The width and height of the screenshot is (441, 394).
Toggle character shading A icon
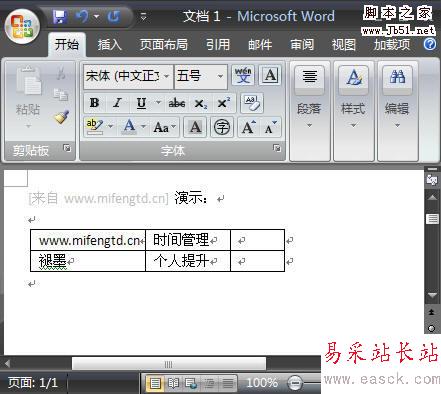click(x=195, y=127)
